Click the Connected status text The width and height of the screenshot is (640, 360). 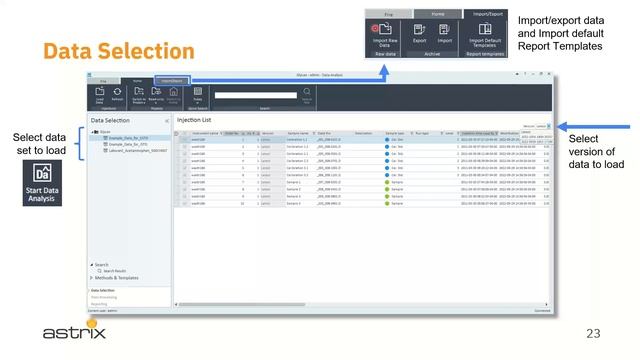tap(542, 311)
